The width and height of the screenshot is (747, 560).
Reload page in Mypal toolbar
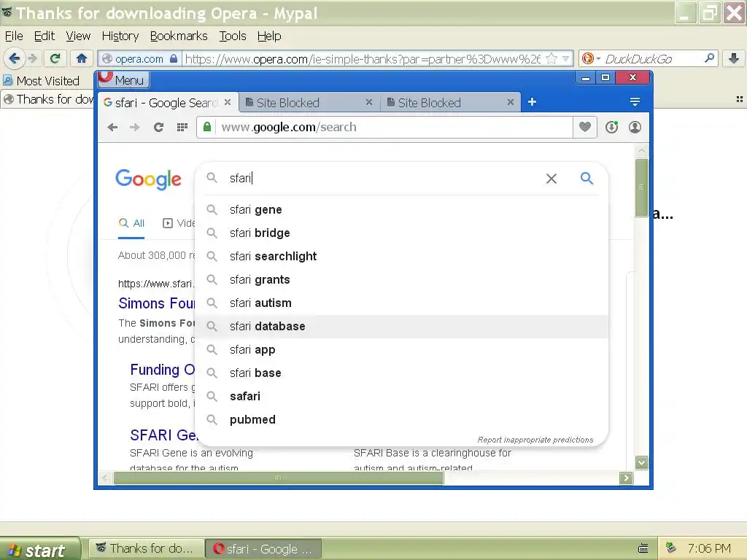click(x=55, y=58)
